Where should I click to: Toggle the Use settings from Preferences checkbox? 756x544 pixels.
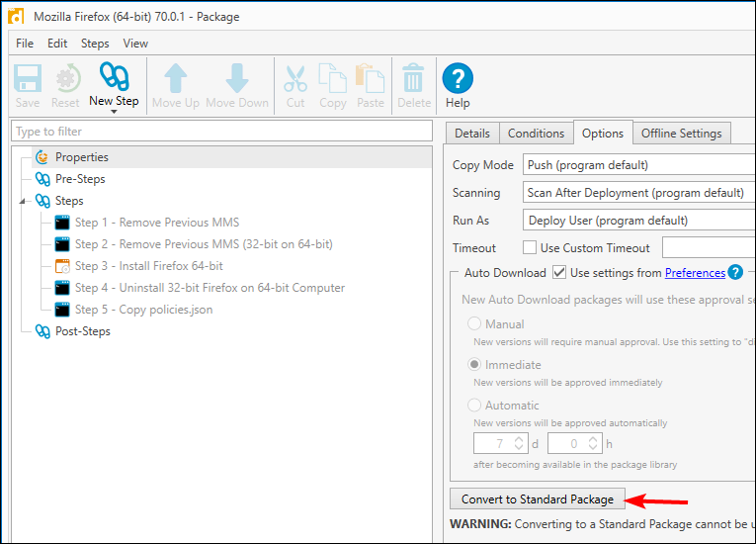[559, 273]
